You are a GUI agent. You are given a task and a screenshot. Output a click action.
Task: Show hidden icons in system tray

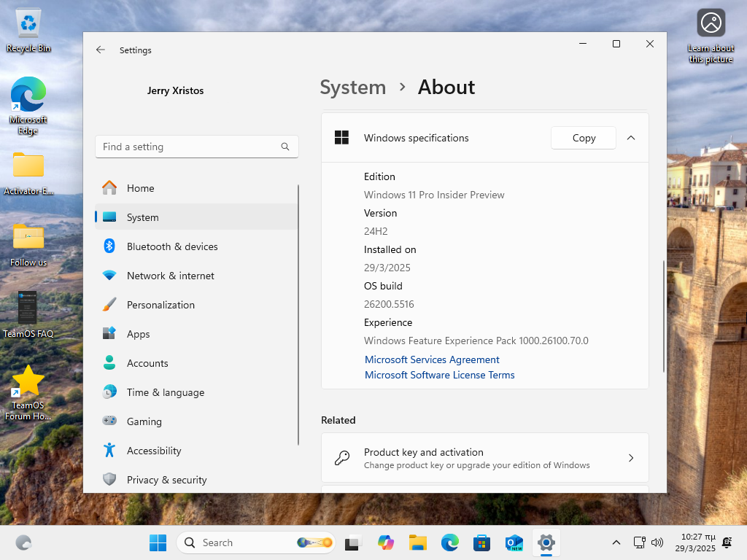pos(616,542)
